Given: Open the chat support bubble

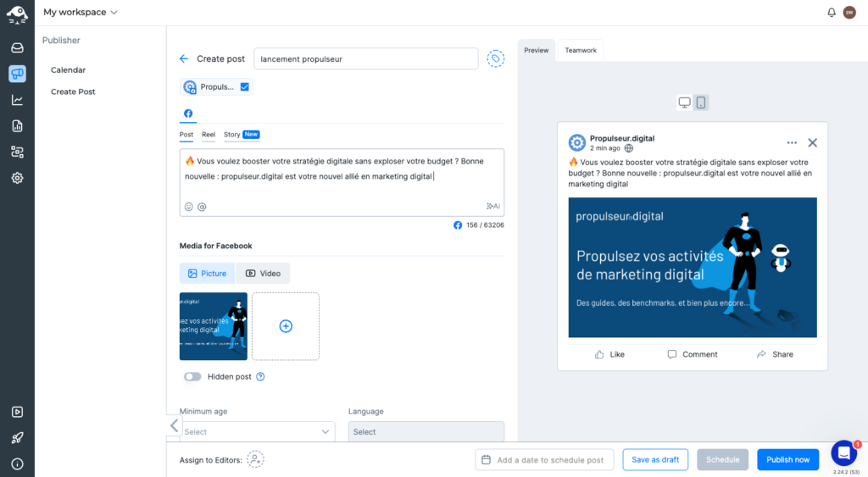Looking at the screenshot, I should [843, 454].
